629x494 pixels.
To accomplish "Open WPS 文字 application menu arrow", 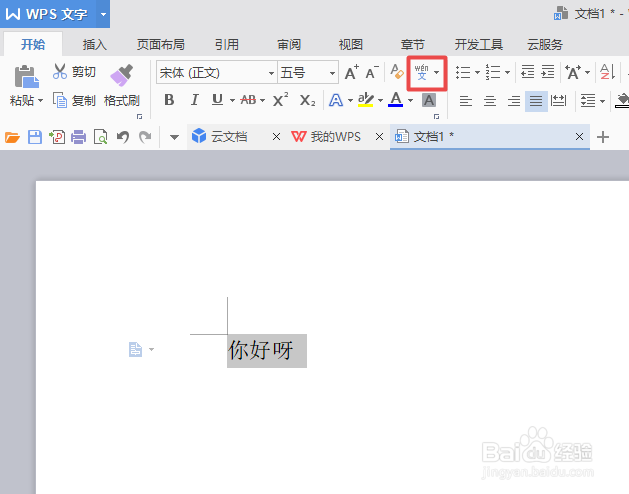I will pyautogui.click(x=103, y=14).
